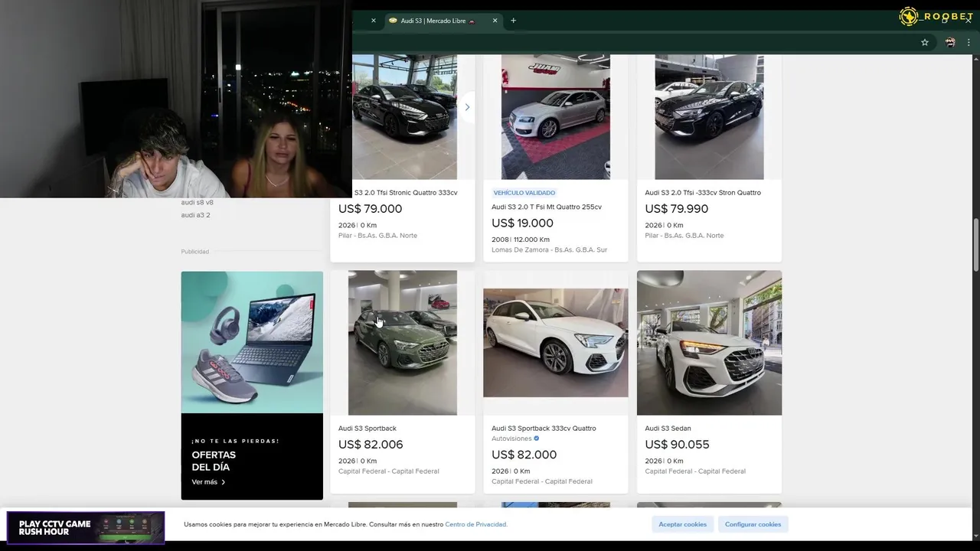Click the Autovisiones seller name
The image size is (980, 551).
tap(511, 439)
